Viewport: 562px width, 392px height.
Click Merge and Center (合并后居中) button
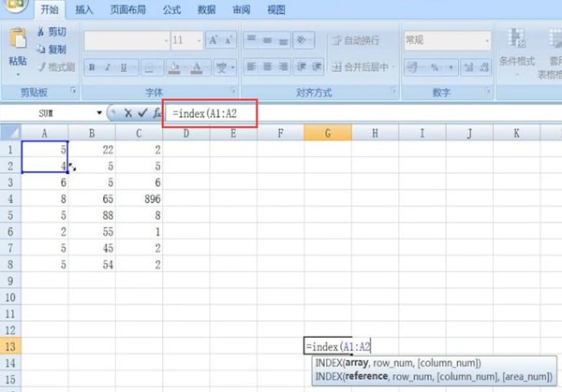pos(360,67)
